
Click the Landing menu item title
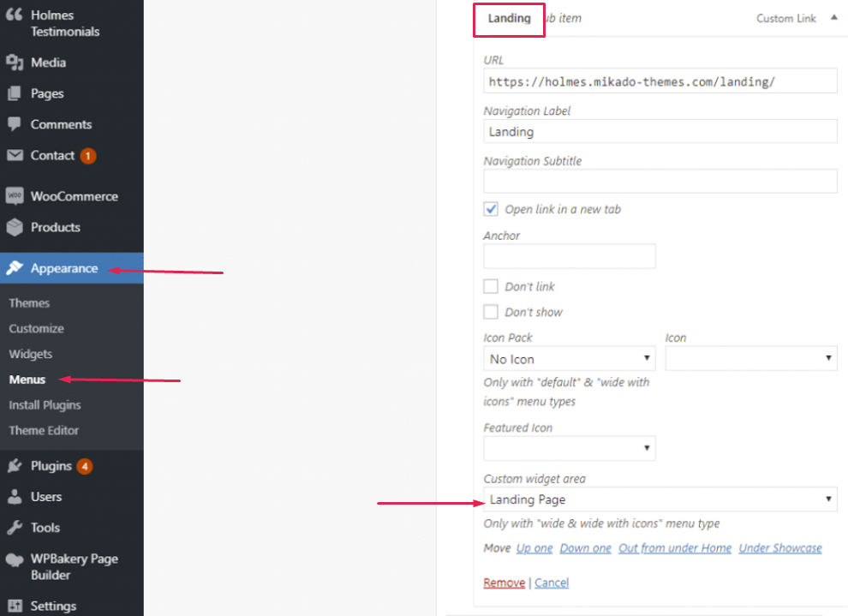coord(509,18)
